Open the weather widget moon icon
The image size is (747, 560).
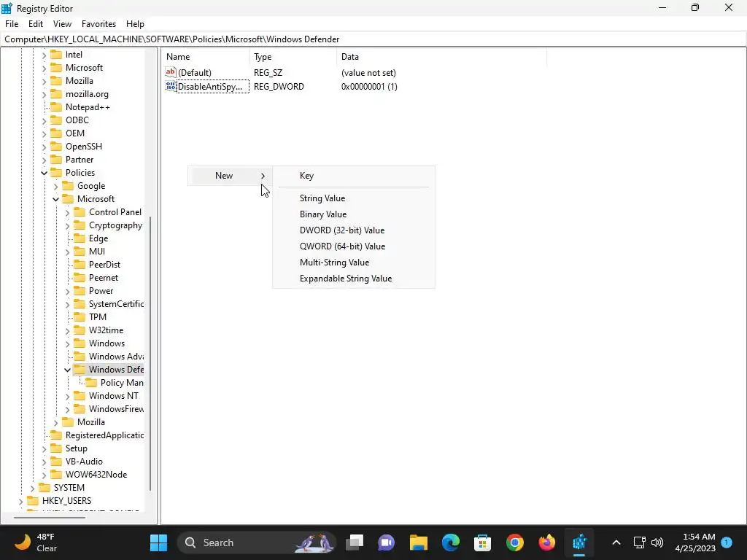tap(23, 542)
